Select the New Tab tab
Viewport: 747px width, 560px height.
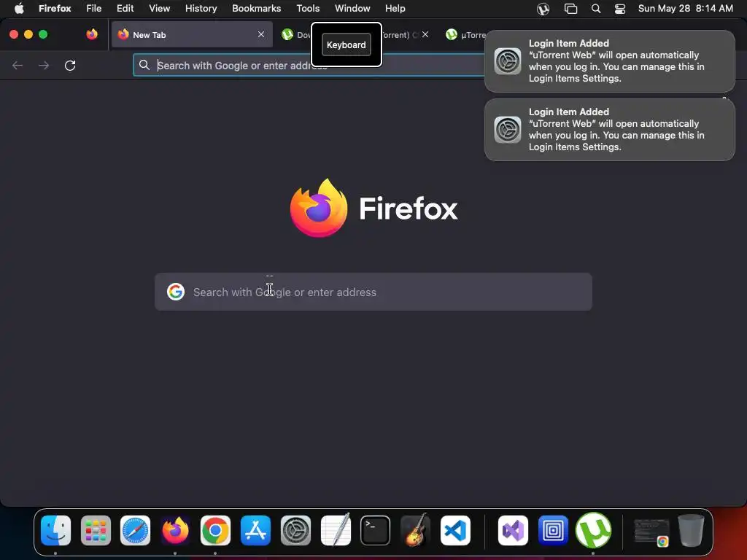(192, 34)
